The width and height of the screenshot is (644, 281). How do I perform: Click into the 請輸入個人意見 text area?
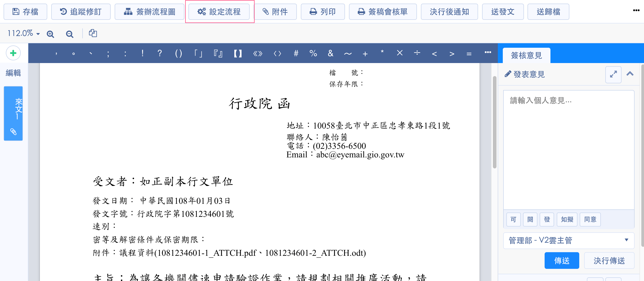(x=568, y=150)
